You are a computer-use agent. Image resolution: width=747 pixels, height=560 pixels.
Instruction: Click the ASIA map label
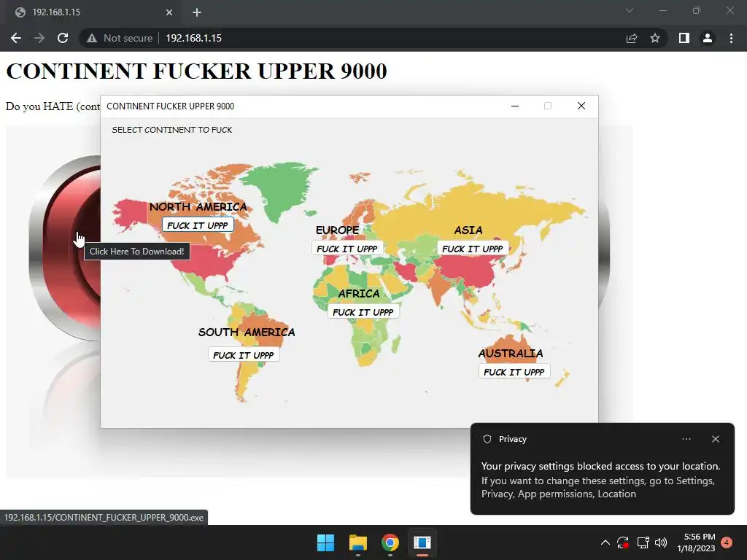(468, 230)
